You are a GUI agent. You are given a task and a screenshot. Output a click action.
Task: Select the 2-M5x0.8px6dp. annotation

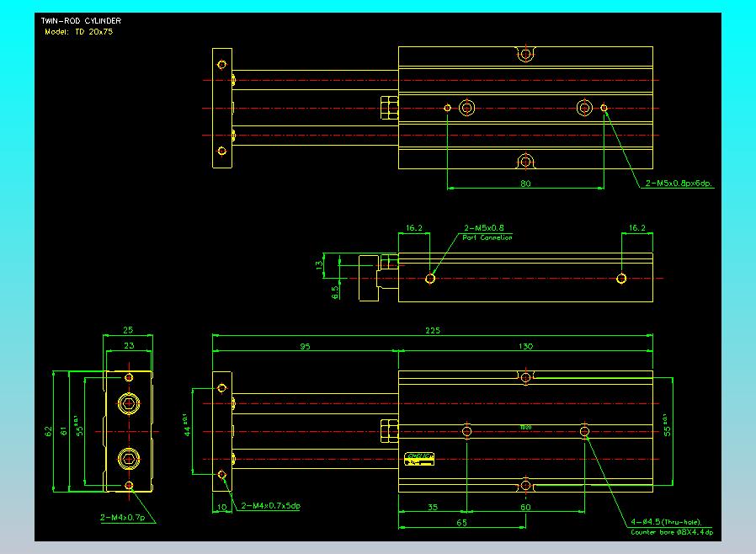click(679, 183)
